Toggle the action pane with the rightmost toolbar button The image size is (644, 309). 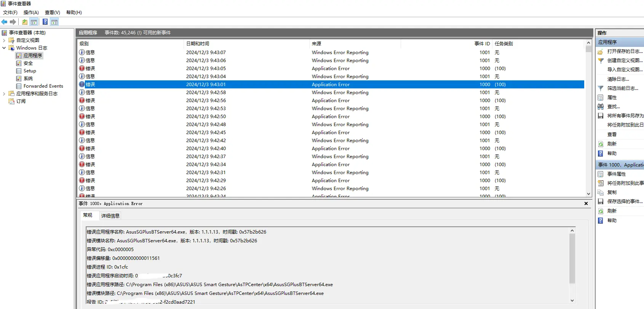pos(54,22)
